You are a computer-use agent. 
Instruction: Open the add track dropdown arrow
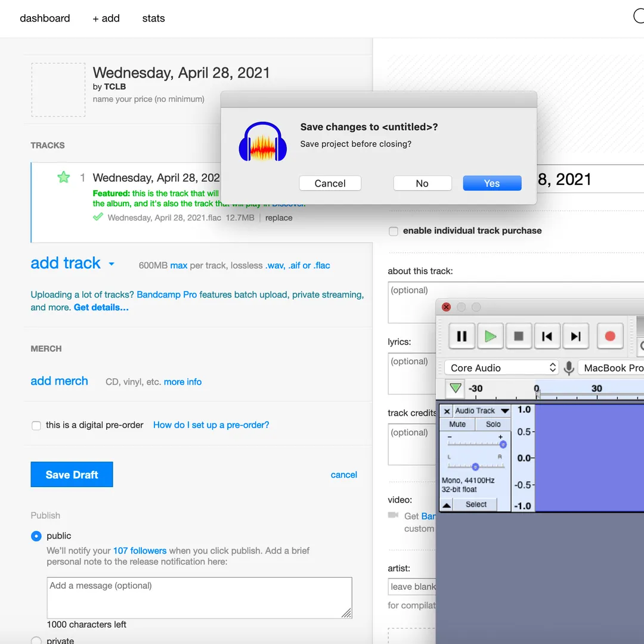(112, 264)
